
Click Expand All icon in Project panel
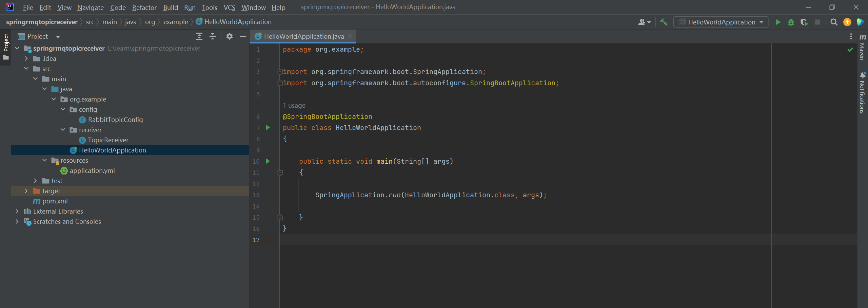199,36
